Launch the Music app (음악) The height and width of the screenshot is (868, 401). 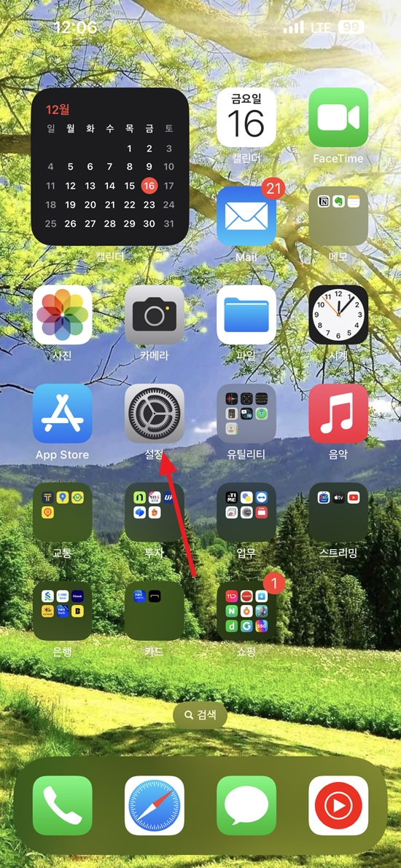(338, 414)
